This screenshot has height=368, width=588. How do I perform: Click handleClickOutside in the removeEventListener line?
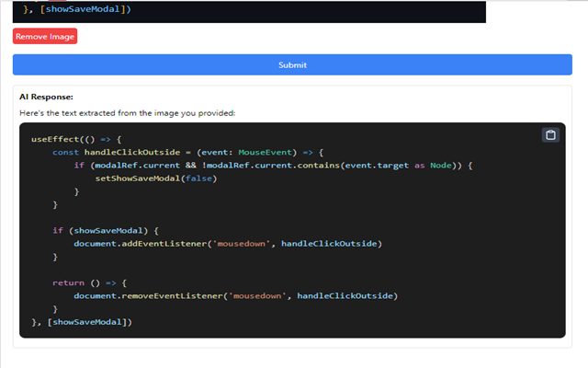pos(346,295)
